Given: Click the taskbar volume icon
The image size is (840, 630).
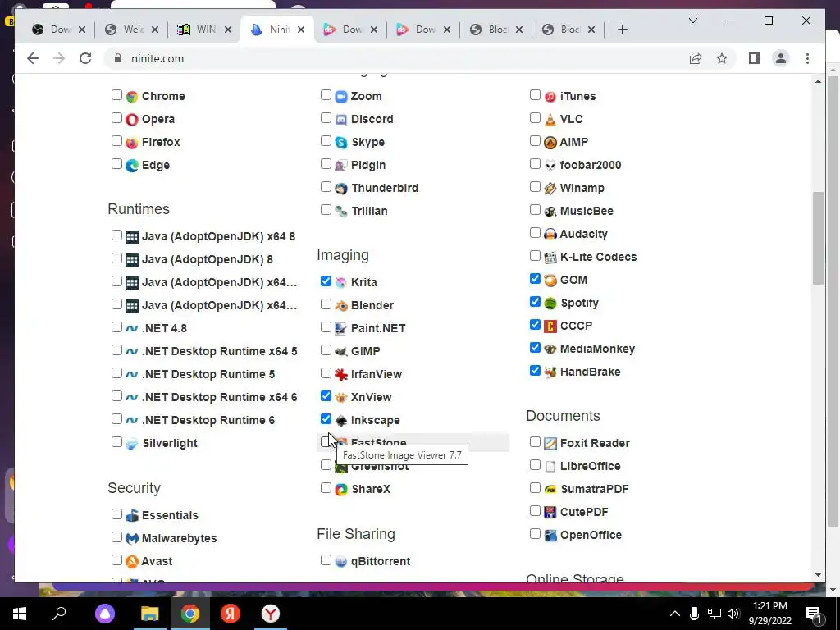Looking at the screenshot, I should click(733, 614).
